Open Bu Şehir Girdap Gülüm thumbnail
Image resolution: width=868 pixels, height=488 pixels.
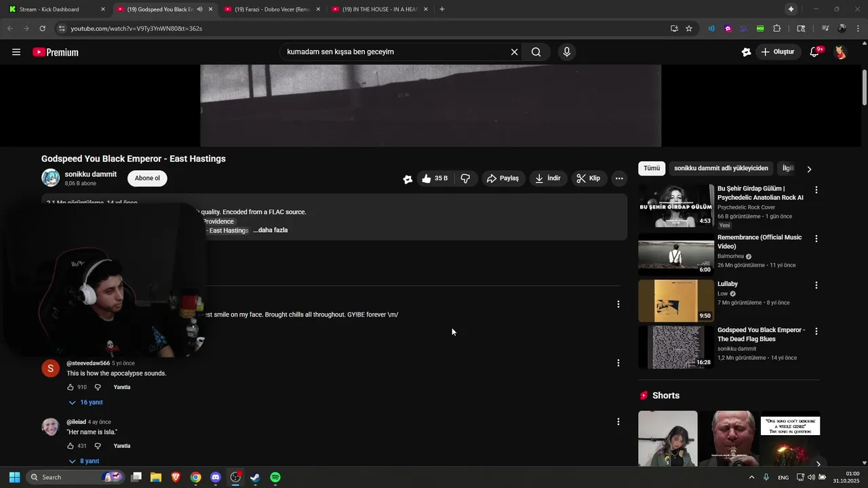coord(676,205)
